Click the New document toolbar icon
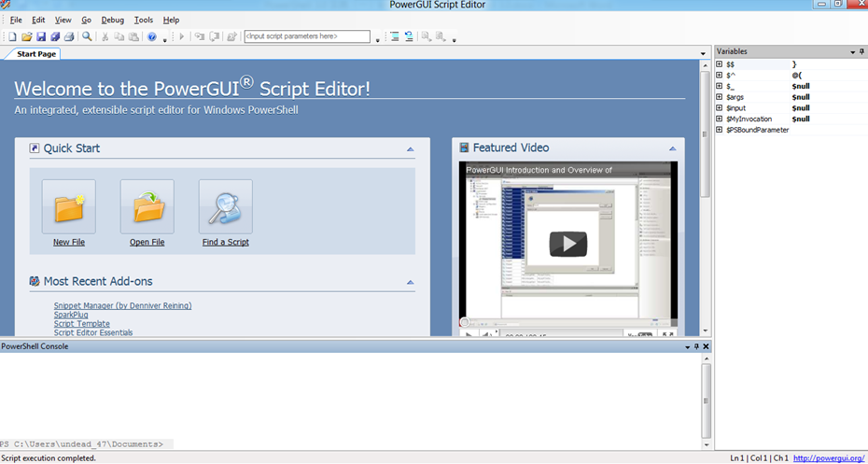The image size is (868, 464). click(x=12, y=36)
